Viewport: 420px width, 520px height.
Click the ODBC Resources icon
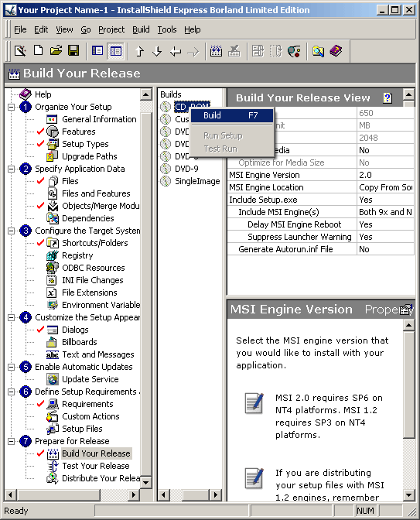click(x=52, y=268)
